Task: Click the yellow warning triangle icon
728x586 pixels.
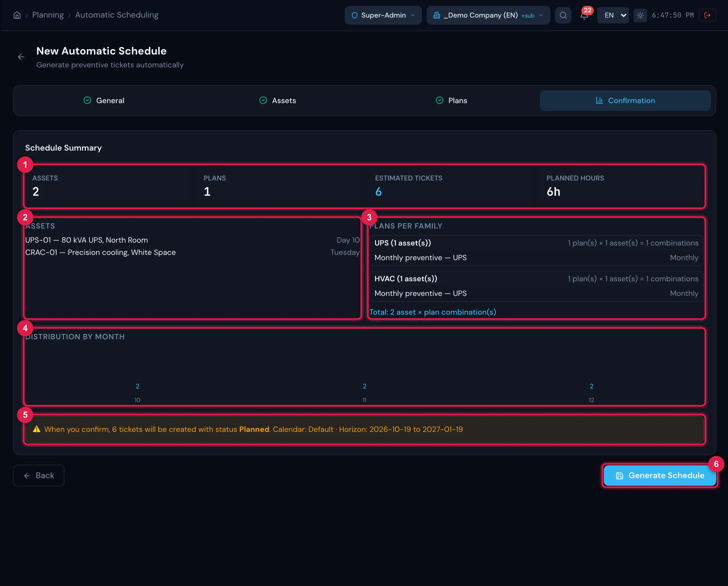Action: click(x=36, y=429)
